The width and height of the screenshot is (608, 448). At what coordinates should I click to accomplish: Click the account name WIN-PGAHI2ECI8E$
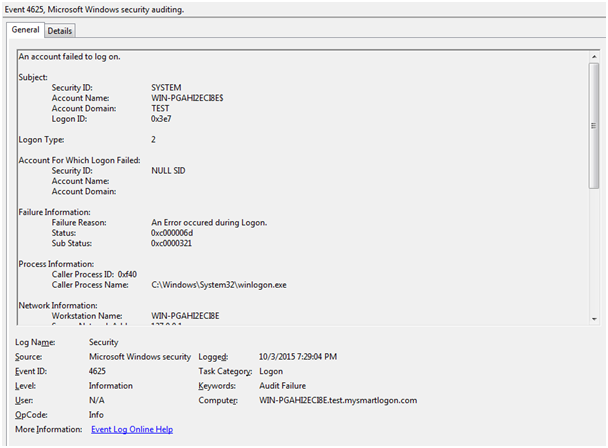(187, 98)
